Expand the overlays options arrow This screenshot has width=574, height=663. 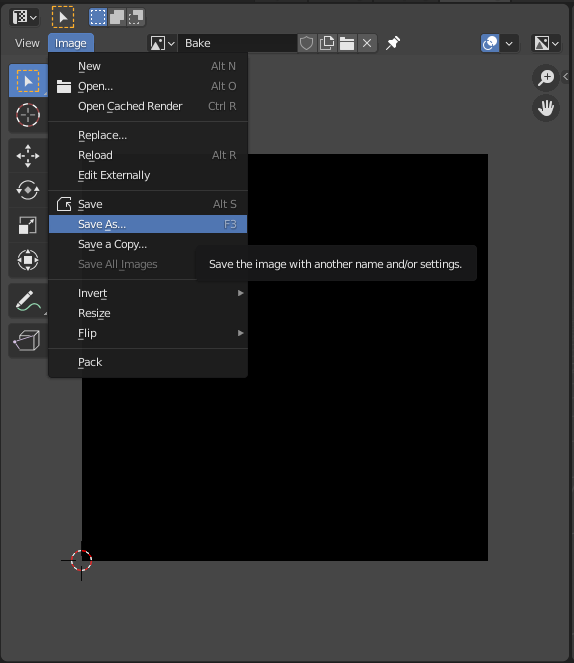(x=509, y=43)
